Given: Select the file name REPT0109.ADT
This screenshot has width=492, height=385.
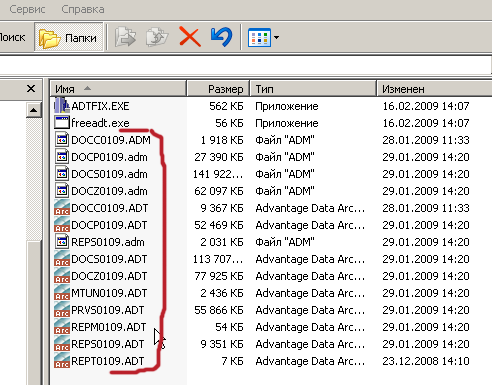Looking at the screenshot, I should tap(107, 361).
